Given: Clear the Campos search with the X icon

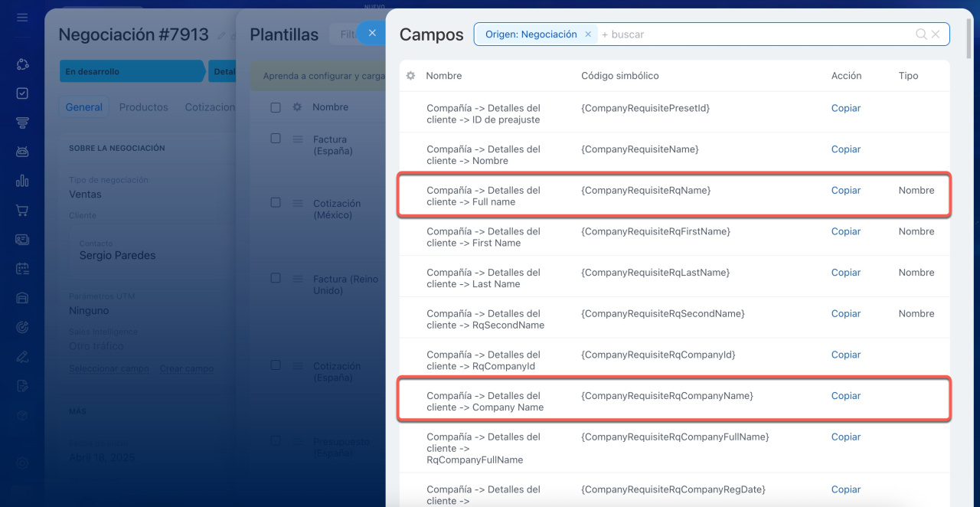Looking at the screenshot, I should (936, 34).
